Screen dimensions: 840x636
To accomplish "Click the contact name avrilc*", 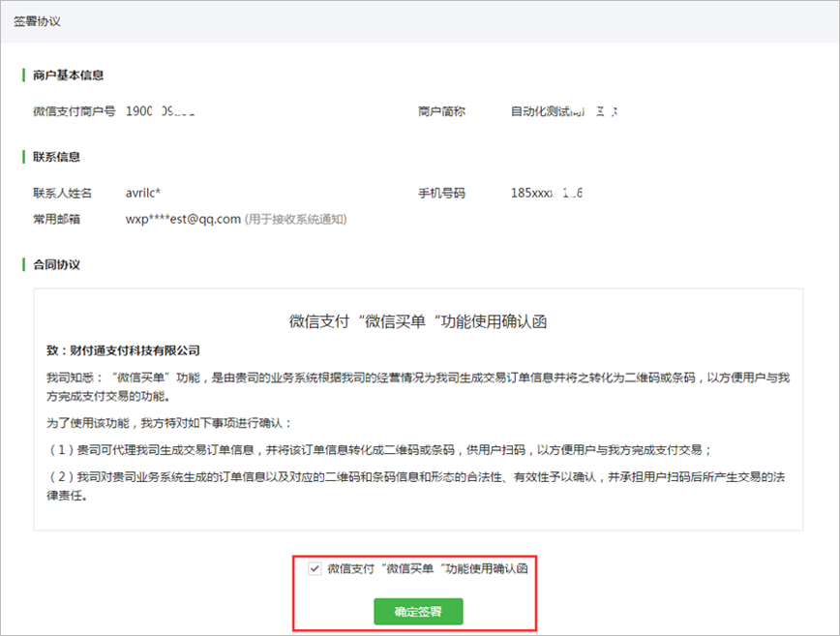I will pyautogui.click(x=143, y=193).
